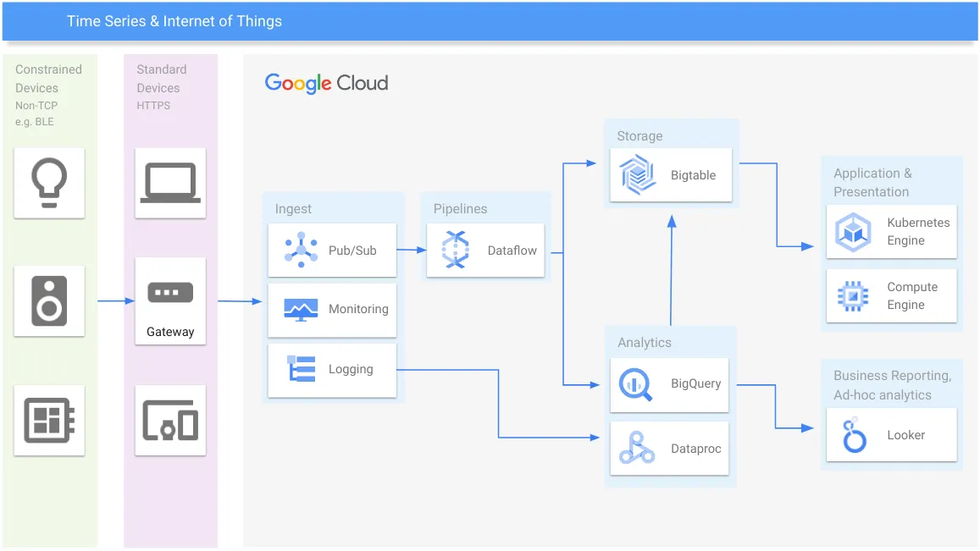Click the Google Cloud logo
The width and height of the screenshot is (980, 551).
326,83
